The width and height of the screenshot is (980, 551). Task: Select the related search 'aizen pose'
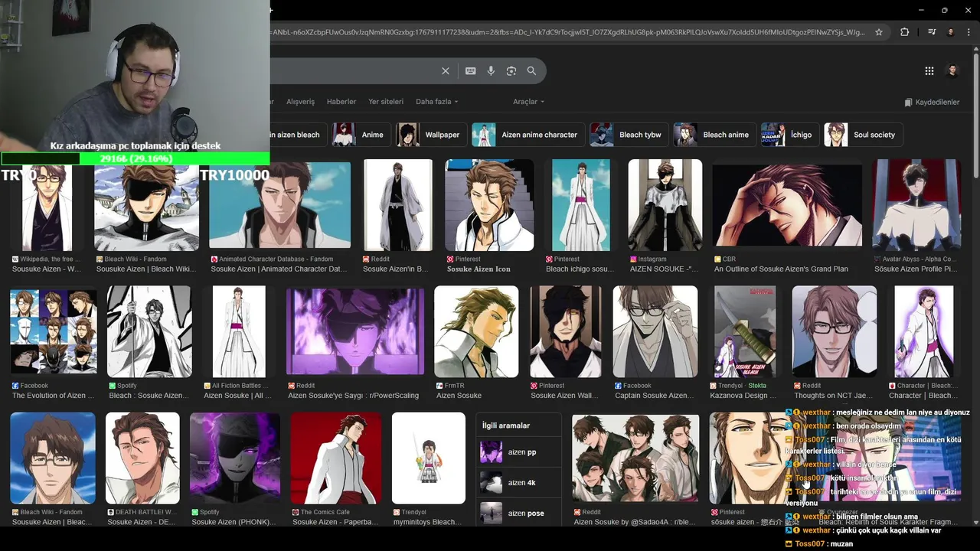518,513
